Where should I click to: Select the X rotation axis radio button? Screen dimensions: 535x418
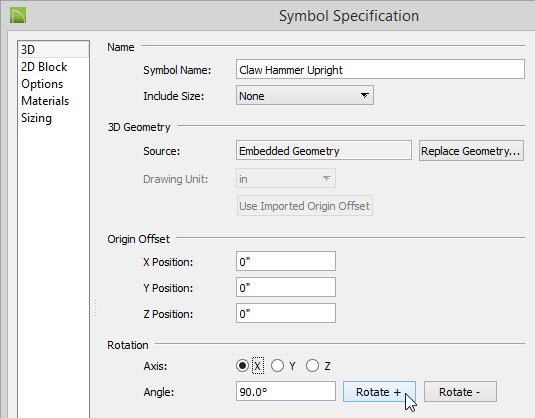(242, 366)
